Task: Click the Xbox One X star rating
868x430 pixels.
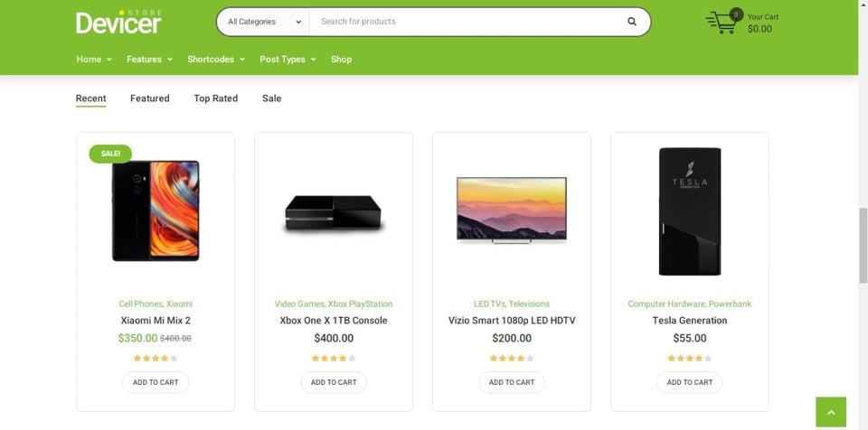Action: click(334, 359)
